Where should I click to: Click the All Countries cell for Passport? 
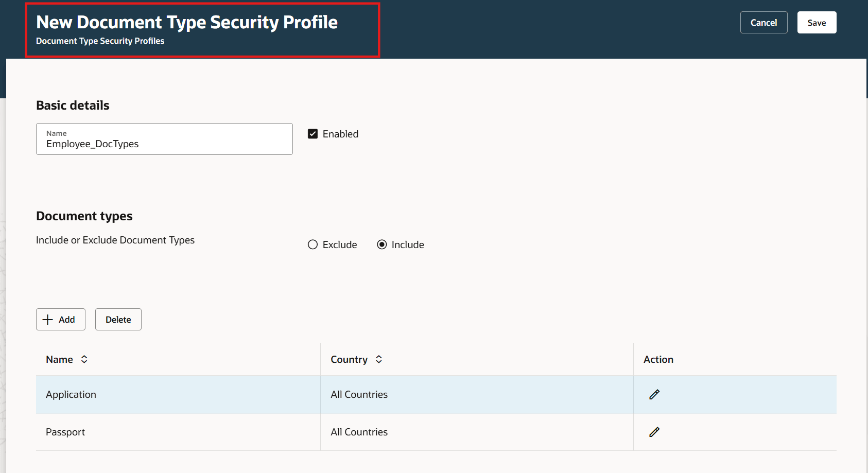coord(359,432)
